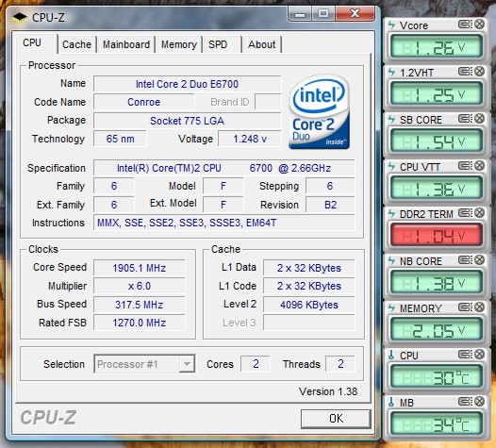Image resolution: width=496 pixels, height=448 pixels.
Task: Close the CPU VTT gadget with its X icon
Action: (480, 165)
